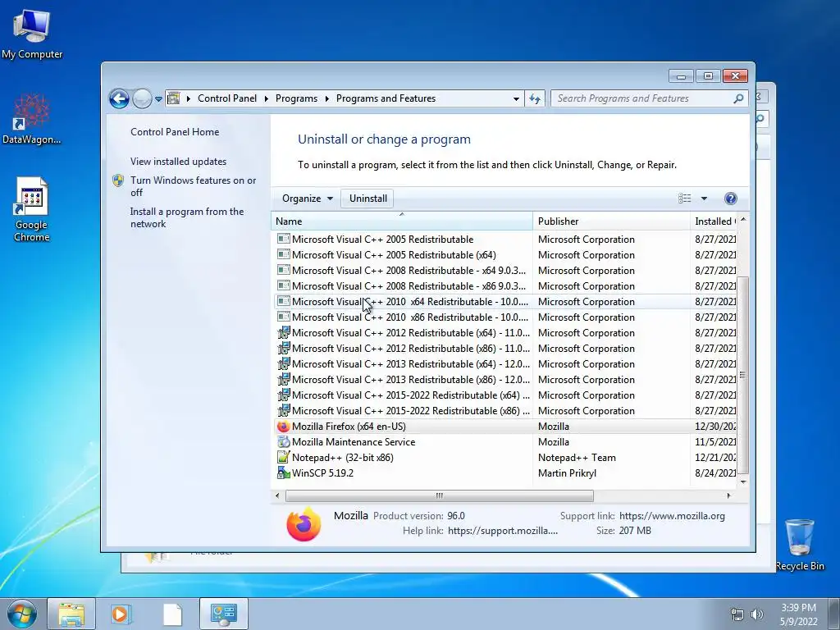
Task: Open the view options dropdown arrow
Action: tap(704, 199)
